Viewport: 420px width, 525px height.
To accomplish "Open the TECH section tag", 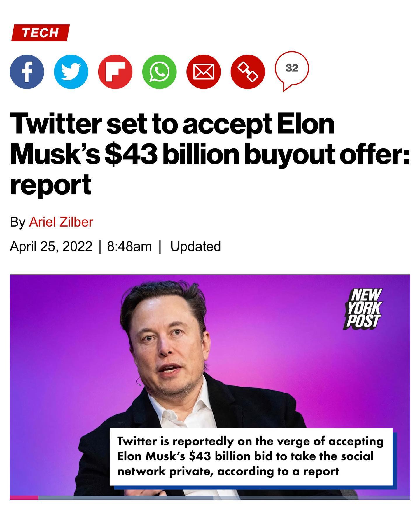I will pos(40,33).
